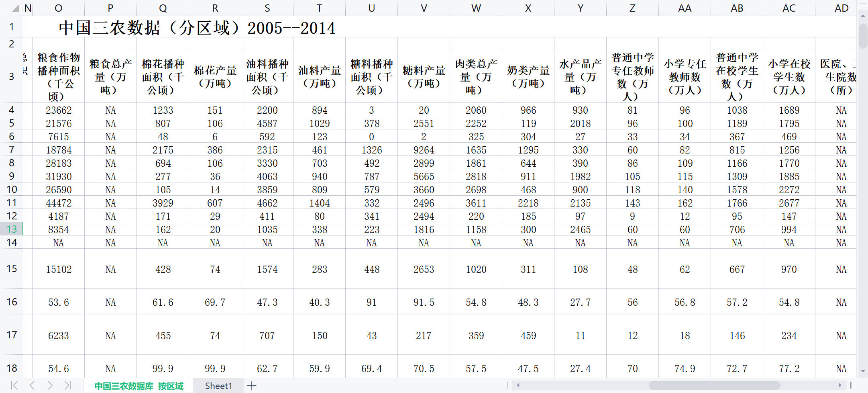Open the Sheet1 tab
Screen dimensions: 868x393
click(218, 386)
